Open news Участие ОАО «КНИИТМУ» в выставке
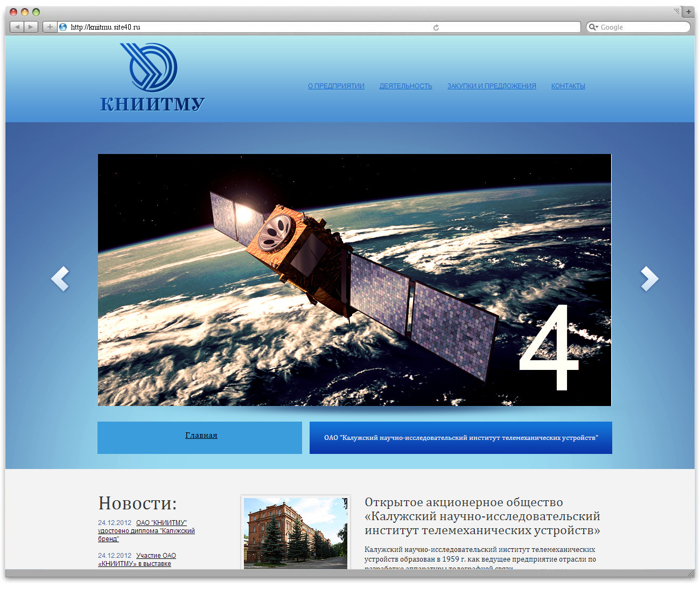 137,559
